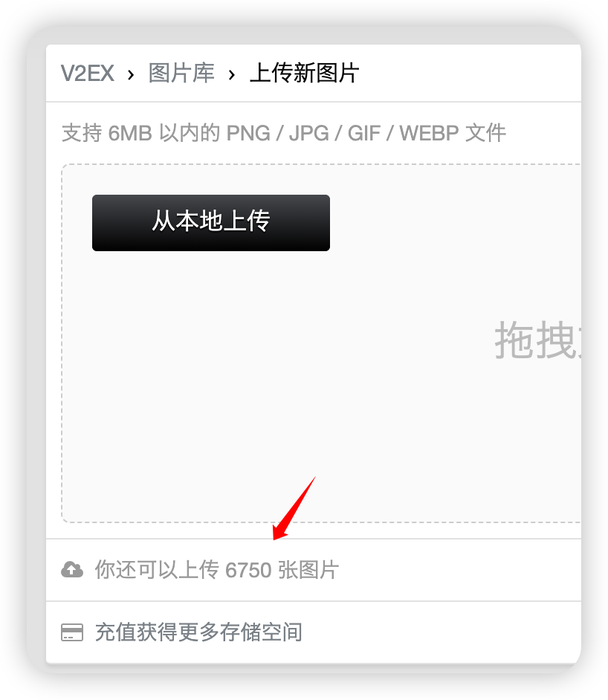Open 充值获得更多存储空间 link
This screenshot has height=700, width=608.
point(198,632)
